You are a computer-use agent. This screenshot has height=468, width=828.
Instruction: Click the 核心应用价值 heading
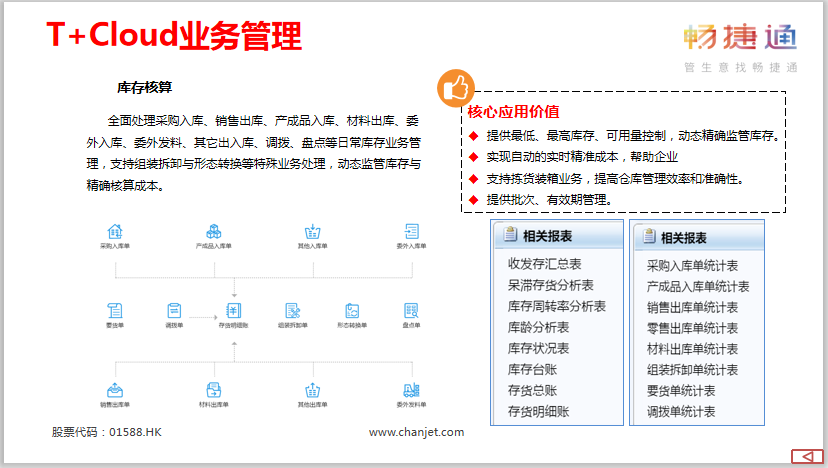[x=513, y=112]
